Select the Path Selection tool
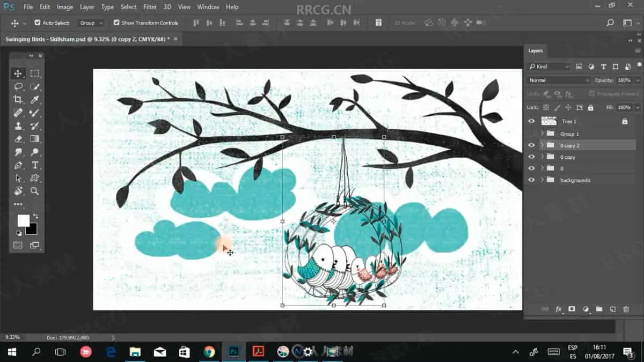Viewport: 644px width, 362px height. (x=18, y=178)
